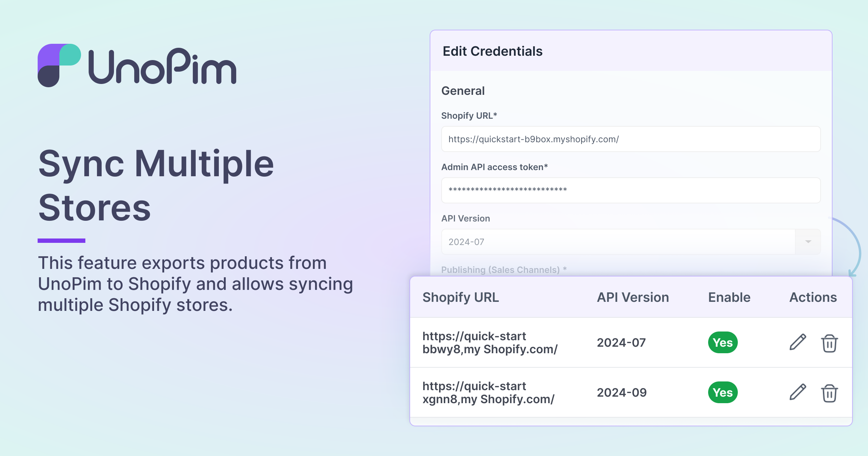The width and height of the screenshot is (868, 456).
Task: Toggle Yes badge for the 2024-09 store
Action: click(x=723, y=392)
